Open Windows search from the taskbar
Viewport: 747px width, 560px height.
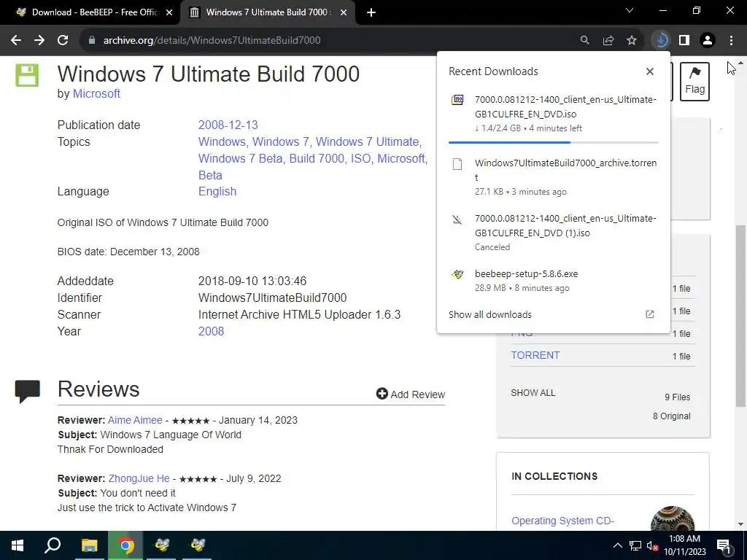(53, 545)
